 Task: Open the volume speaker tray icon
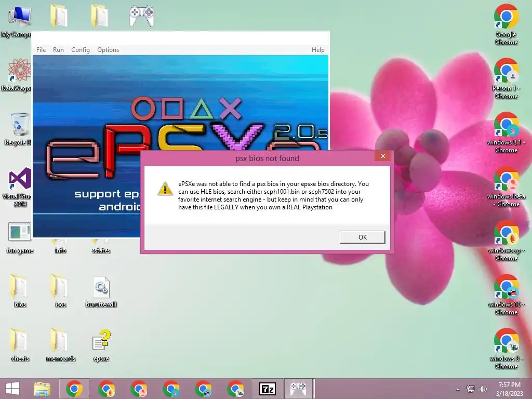click(483, 389)
